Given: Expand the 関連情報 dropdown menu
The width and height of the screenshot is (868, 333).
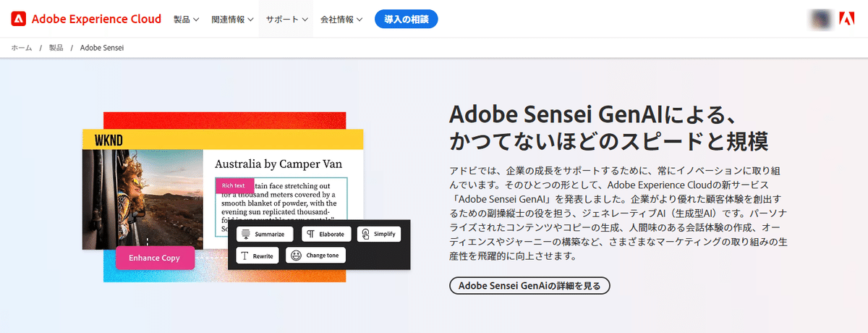Looking at the screenshot, I should [232, 20].
